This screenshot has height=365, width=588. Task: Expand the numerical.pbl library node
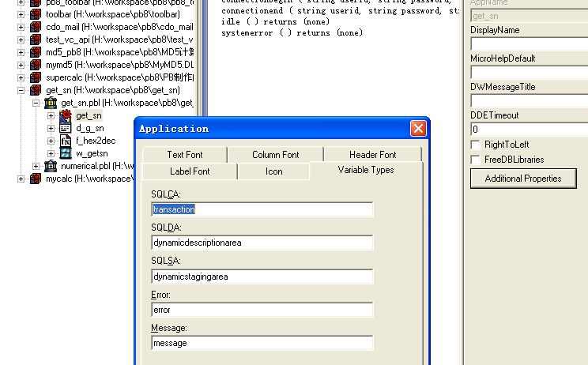36,166
